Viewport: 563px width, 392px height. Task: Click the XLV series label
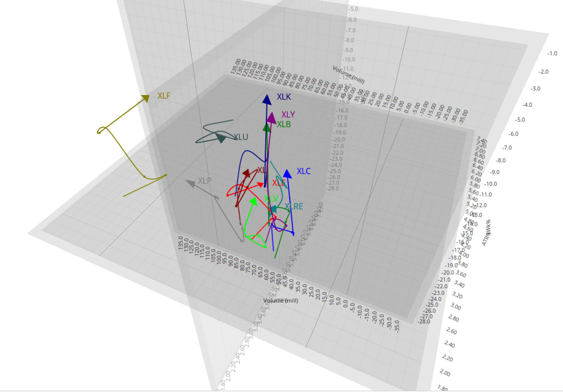tap(271, 199)
